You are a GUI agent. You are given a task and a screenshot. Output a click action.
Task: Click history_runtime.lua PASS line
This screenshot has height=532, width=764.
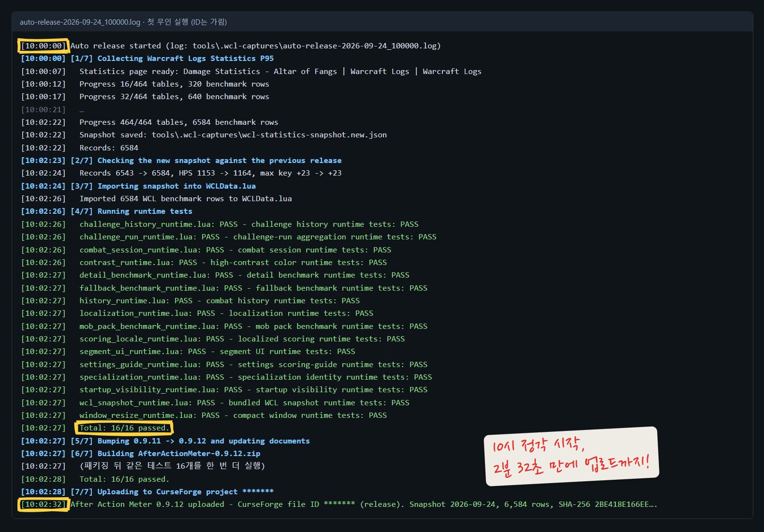(x=190, y=301)
